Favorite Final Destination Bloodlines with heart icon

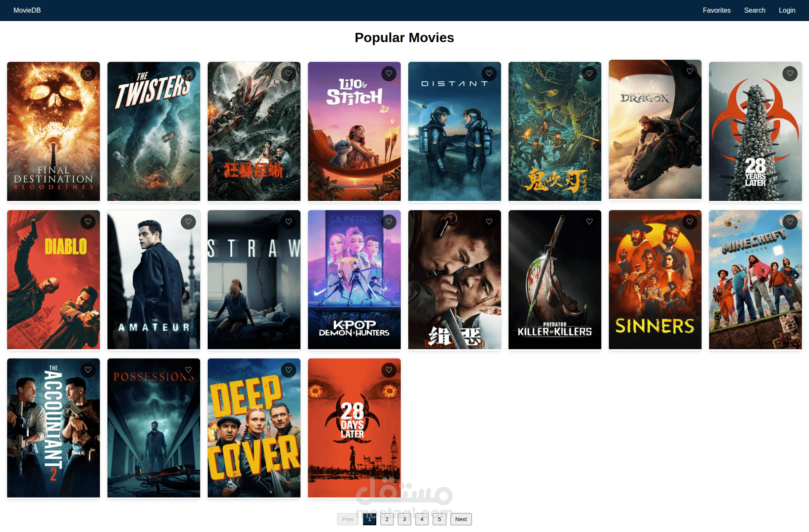(x=88, y=74)
